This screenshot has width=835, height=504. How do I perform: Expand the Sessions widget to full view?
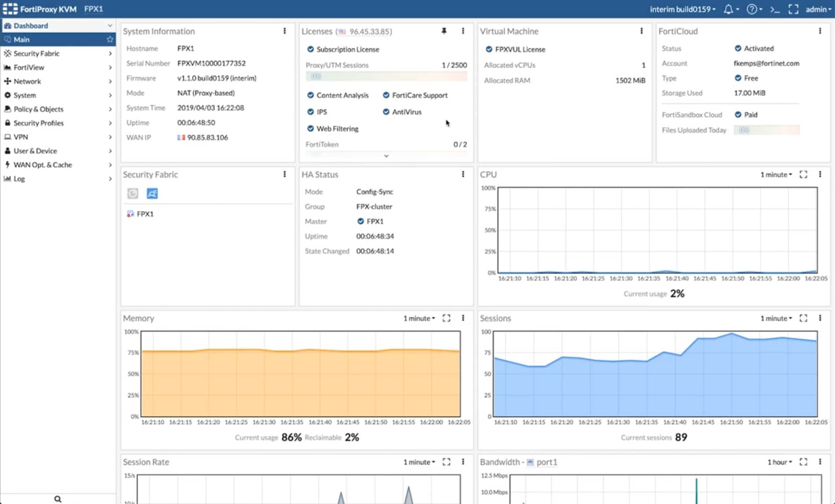(x=803, y=318)
